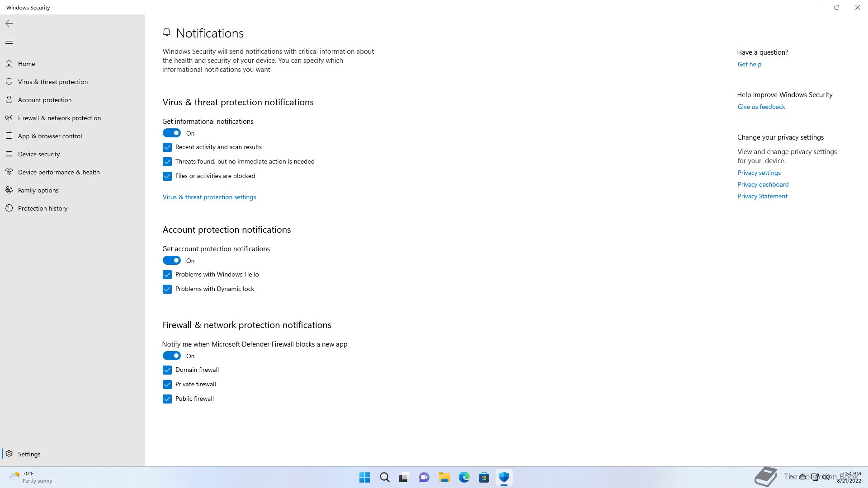Open Account protection person icon
The width and height of the screenshot is (868, 488).
coord(9,100)
